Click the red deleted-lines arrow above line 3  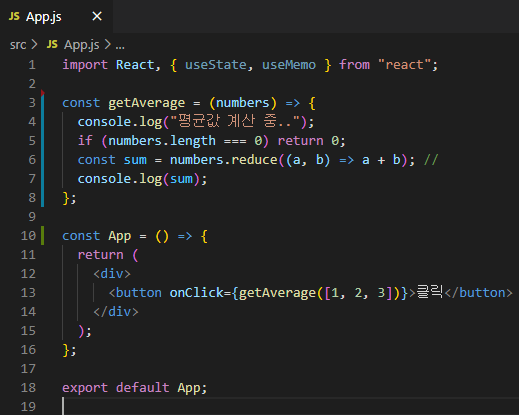[x=43, y=92]
